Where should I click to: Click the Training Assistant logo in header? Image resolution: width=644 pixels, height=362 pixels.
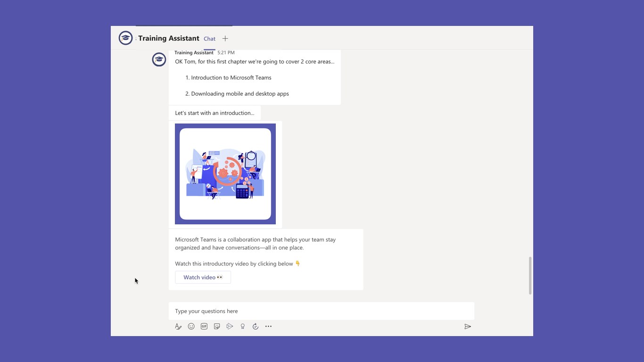tap(126, 38)
